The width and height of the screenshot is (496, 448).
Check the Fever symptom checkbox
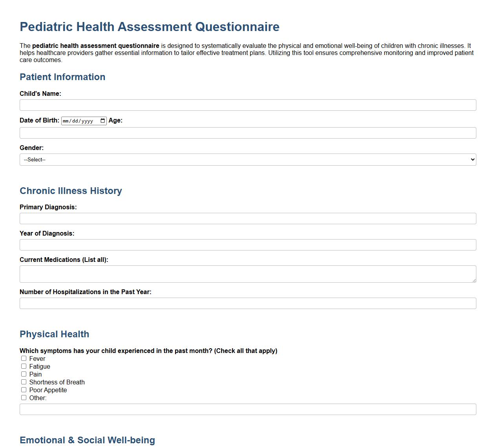click(24, 358)
